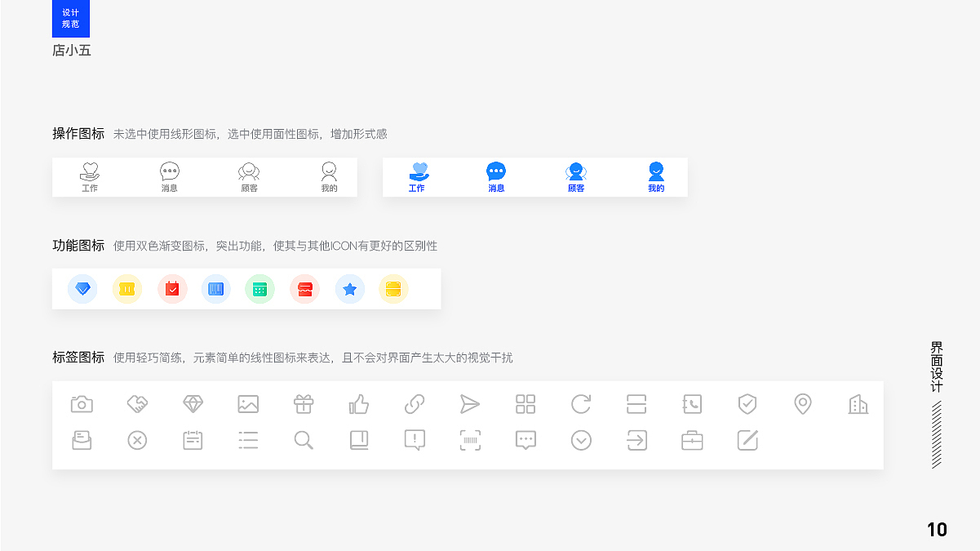Select the exit arrow door icon
The height and width of the screenshot is (551, 980).
pyautogui.click(x=636, y=441)
